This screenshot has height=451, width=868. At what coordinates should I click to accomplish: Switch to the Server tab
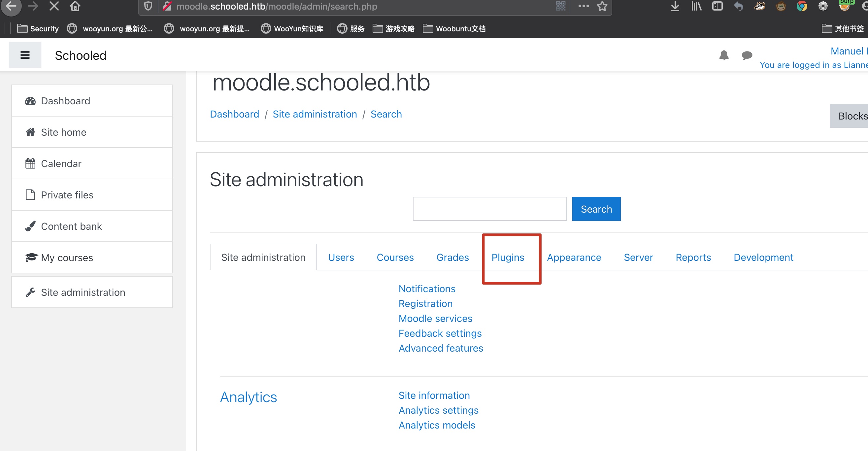[638, 257]
